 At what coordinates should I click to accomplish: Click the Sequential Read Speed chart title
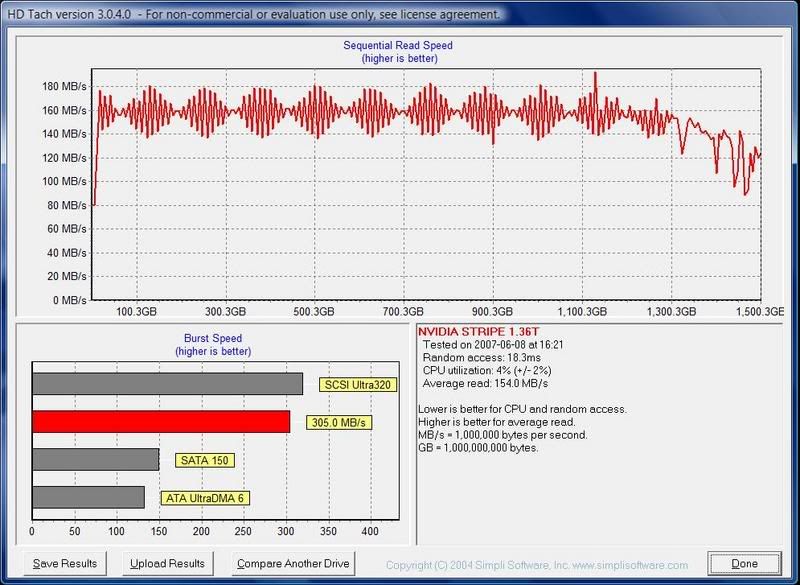click(398, 45)
